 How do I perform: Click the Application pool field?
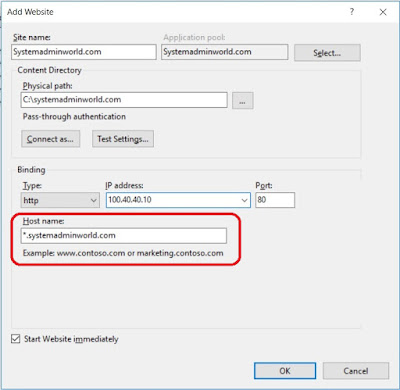click(225, 52)
